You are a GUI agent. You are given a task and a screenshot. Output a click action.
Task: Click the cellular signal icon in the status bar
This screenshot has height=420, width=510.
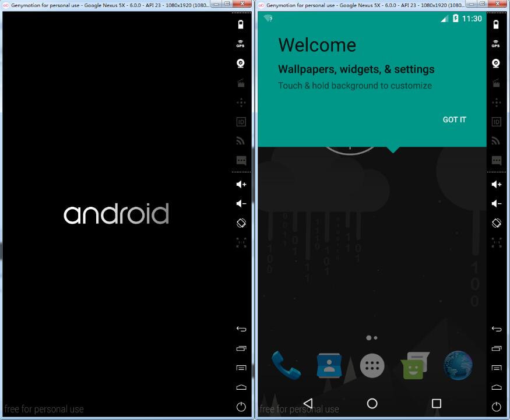click(444, 19)
